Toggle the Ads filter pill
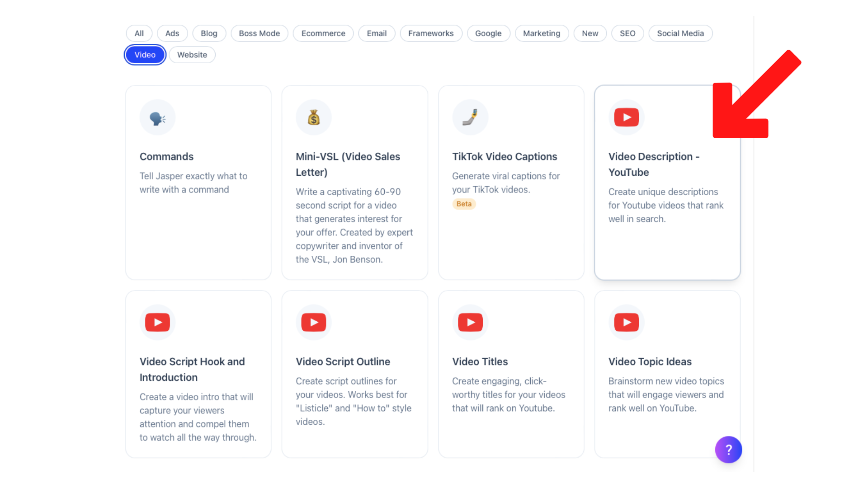Image resolution: width=868 pixels, height=488 pixels. 172,33
